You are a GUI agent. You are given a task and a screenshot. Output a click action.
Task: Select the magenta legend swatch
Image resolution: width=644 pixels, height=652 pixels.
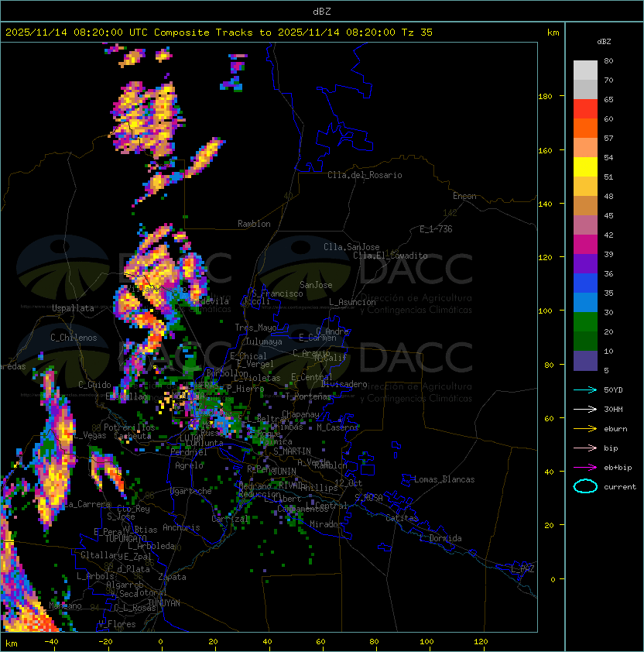[585, 245]
